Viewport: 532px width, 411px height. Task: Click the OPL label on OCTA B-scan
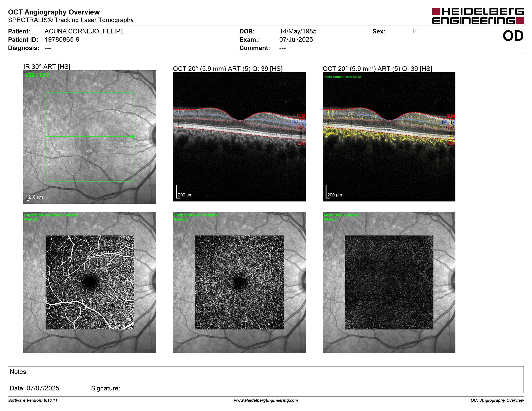(x=450, y=127)
